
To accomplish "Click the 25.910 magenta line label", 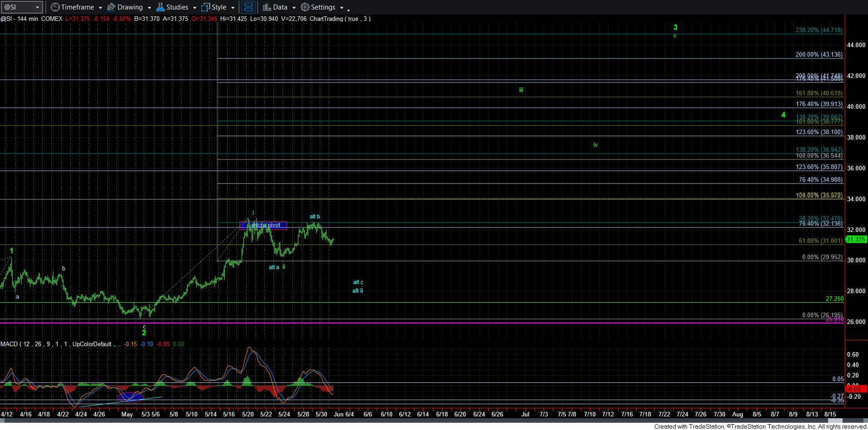I will pos(834,319).
